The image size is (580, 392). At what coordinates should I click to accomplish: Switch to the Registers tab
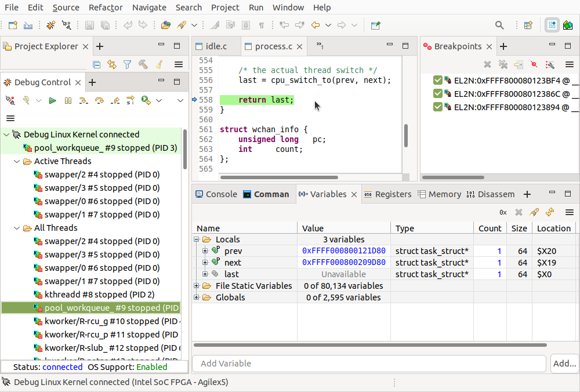point(387,194)
